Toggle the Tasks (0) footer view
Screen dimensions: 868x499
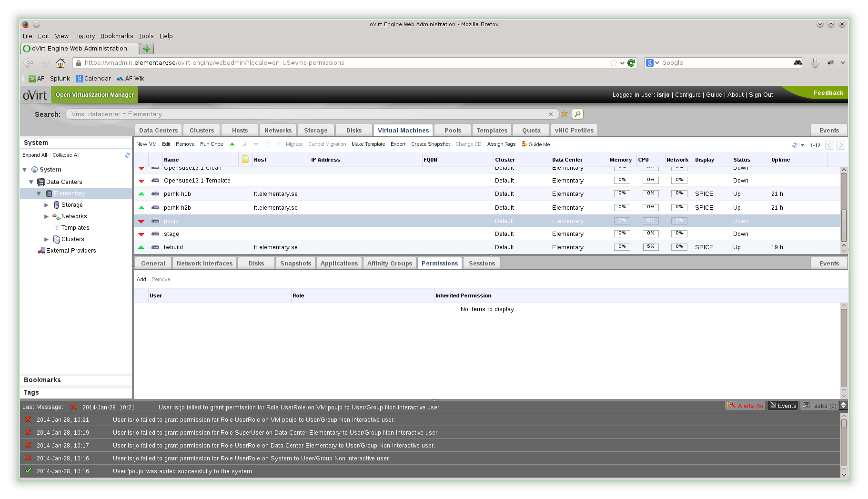(819, 406)
